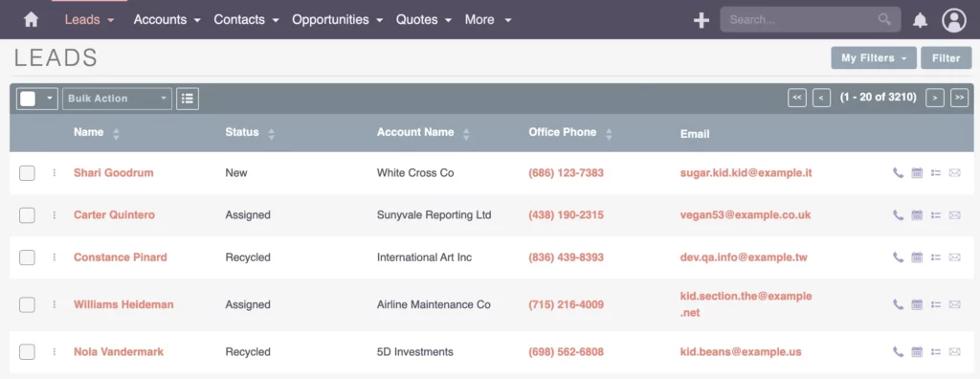Call office phone (686) 123-7383

click(x=567, y=172)
